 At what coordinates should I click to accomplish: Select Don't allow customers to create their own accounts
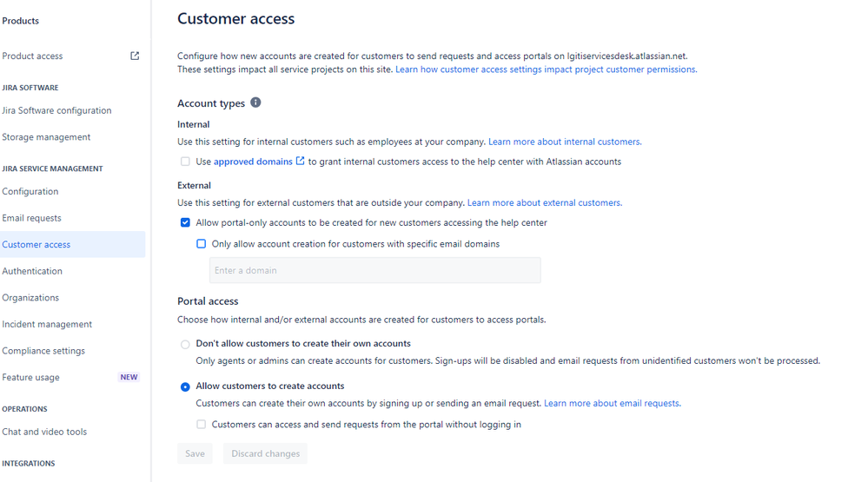coord(185,344)
